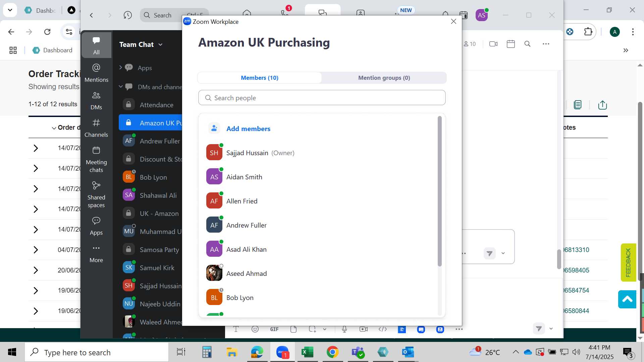Open DMs in Zoom sidebar

(x=96, y=100)
